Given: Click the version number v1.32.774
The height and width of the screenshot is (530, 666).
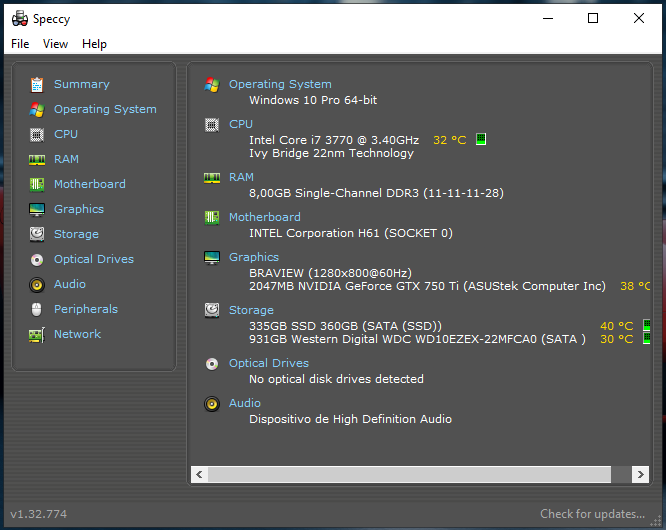Looking at the screenshot, I should coord(39,514).
